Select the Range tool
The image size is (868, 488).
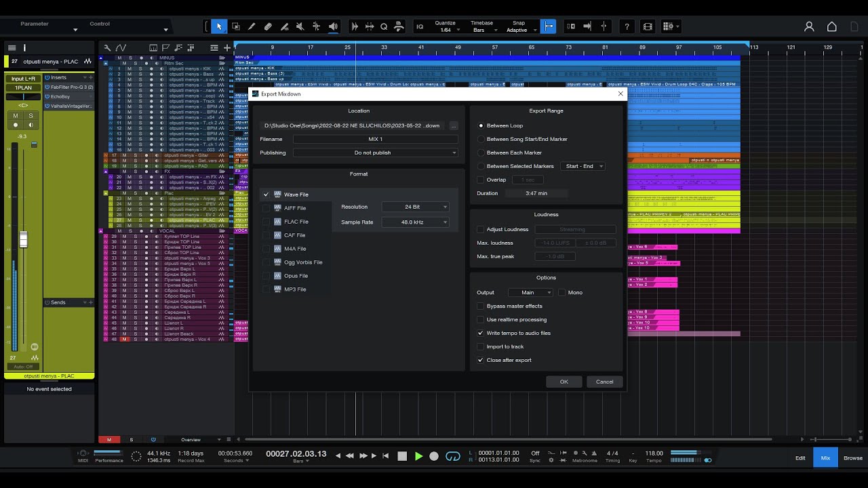point(235,26)
